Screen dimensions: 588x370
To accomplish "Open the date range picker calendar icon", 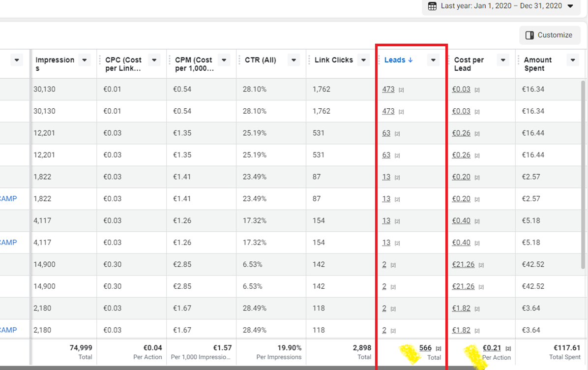I will pos(432,6).
